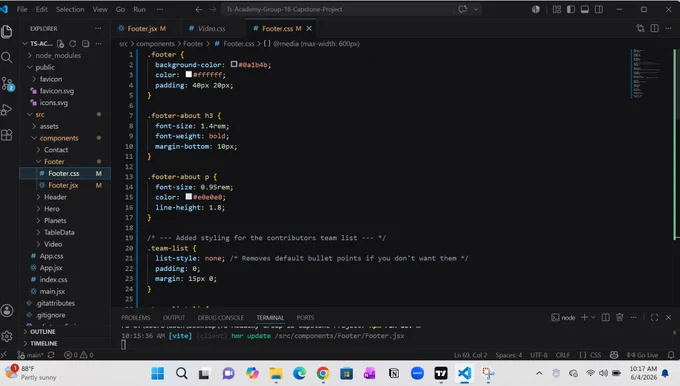680x386 pixels.
Task: Open the View menu
Action: pyautogui.click(x=100, y=9)
